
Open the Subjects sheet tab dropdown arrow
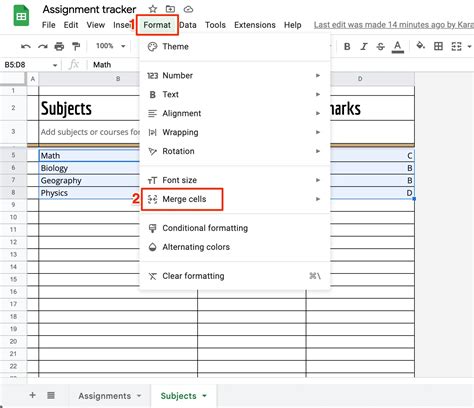[x=205, y=396]
